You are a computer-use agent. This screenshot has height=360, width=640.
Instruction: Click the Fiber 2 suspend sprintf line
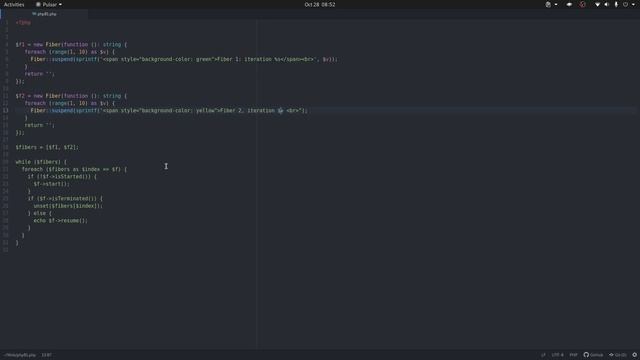169,111
